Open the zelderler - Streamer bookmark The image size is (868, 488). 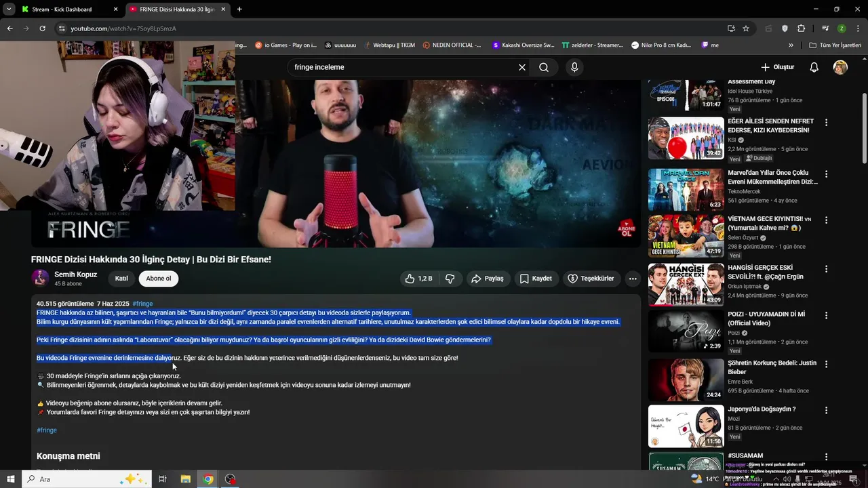(x=593, y=45)
